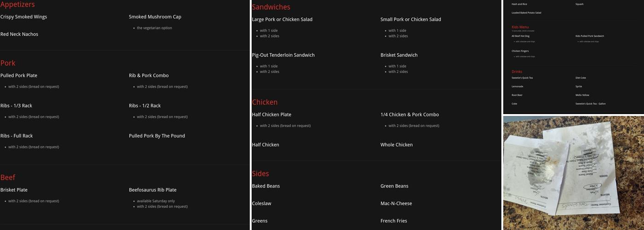644x230 pixels.
Task: Click the Sandwiches section heading
Action: (271, 7)
